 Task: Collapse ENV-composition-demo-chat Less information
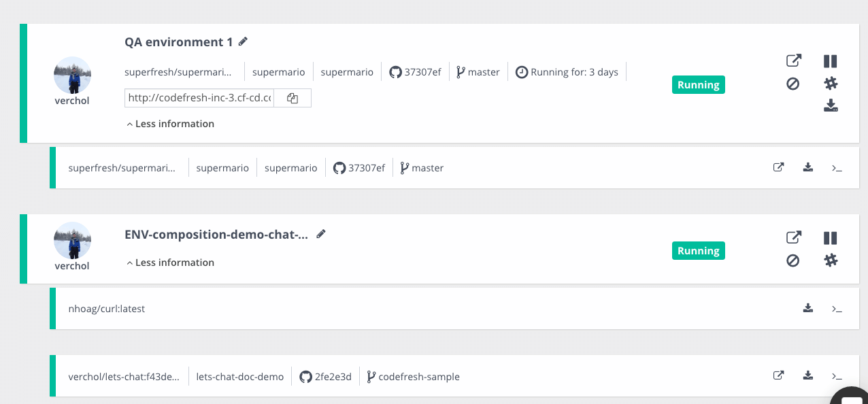(170, 263)
